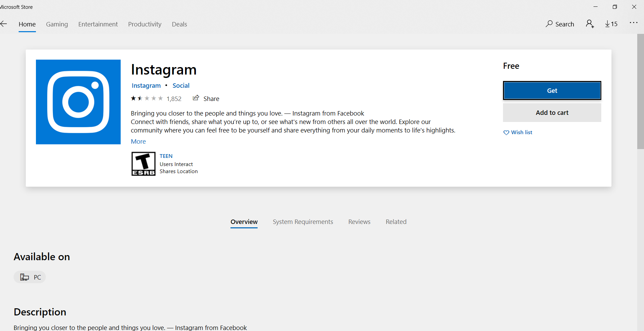
Task: Add Instagram to Wish list
Action: [x=518, y=132]
